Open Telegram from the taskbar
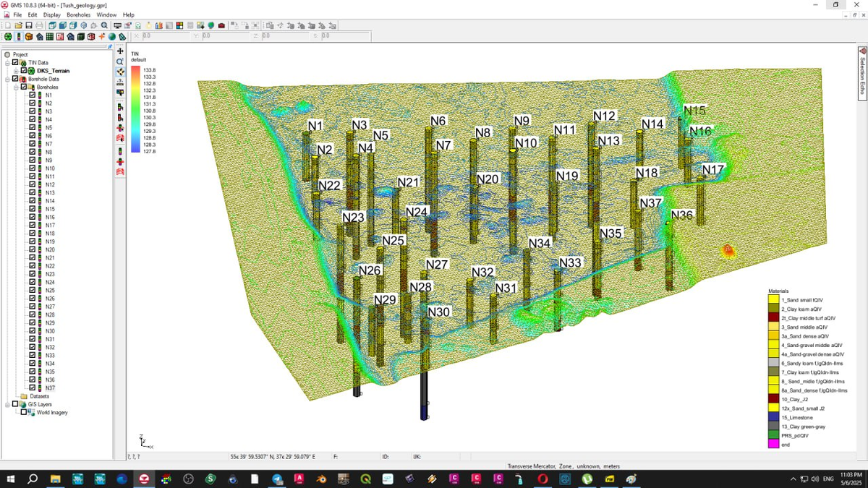 pos(278,479)
